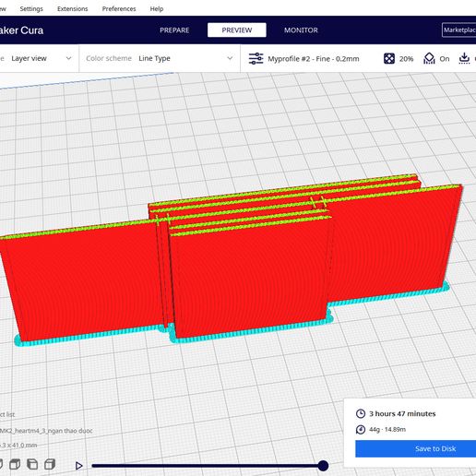This screenshot has height=476, width=476.
Task: Open Myprofile #2 - Fine - 0.2mm profile
Action: 314,59
